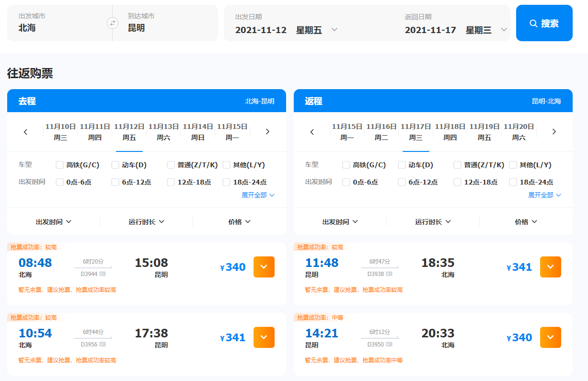Click previous dates arrow in 去程 panel
Viewport: 588px width, 381px height.
coord(26,132)
